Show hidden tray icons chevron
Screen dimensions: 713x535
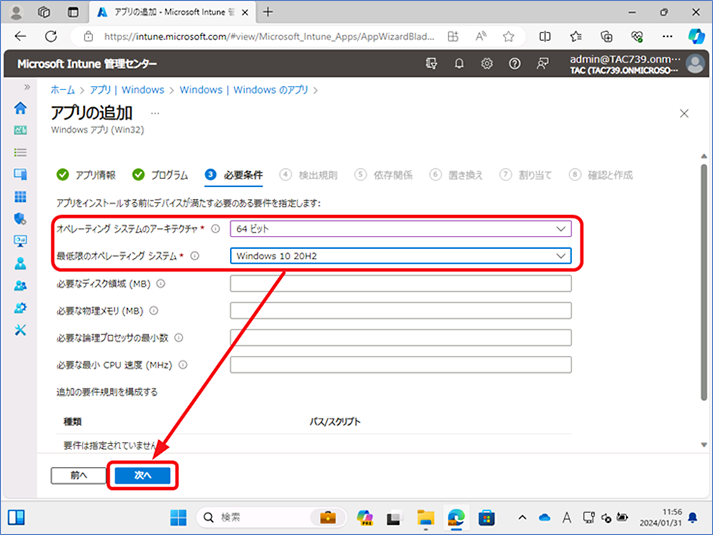point(522,517)
